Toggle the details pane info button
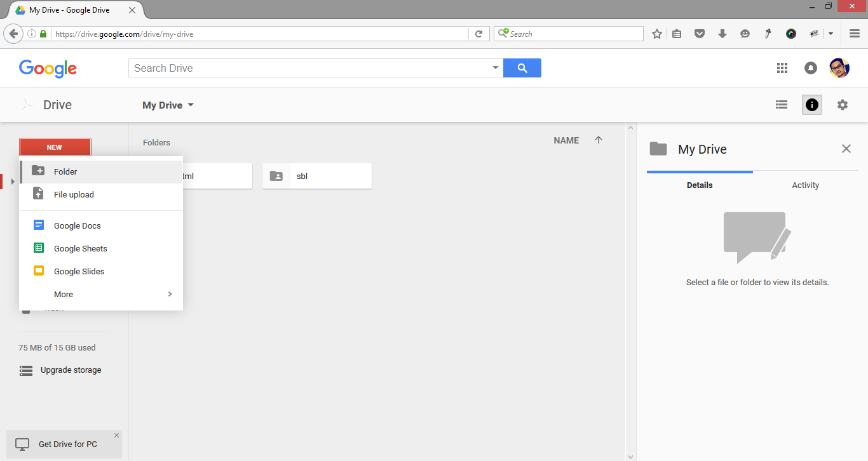 [811, 104]
